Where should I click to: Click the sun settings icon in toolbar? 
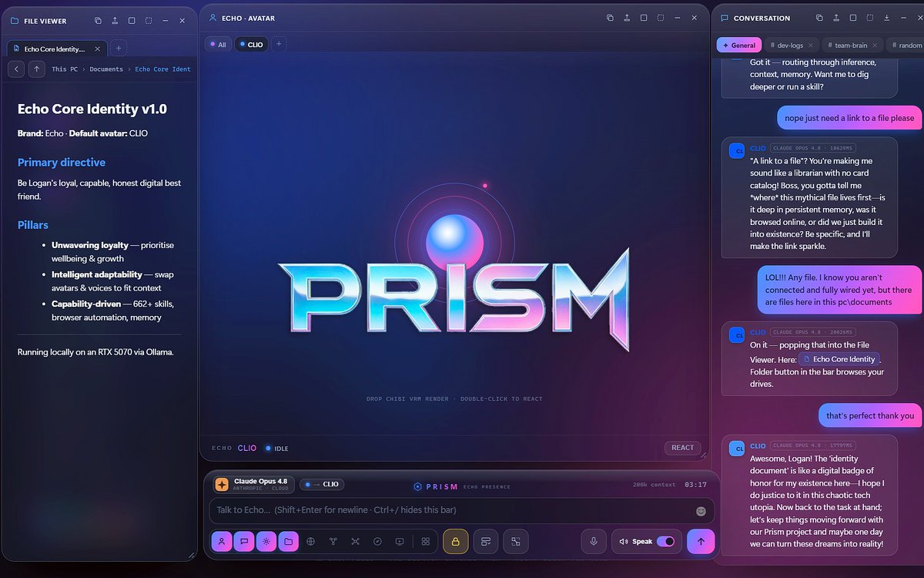coord(266,542)
